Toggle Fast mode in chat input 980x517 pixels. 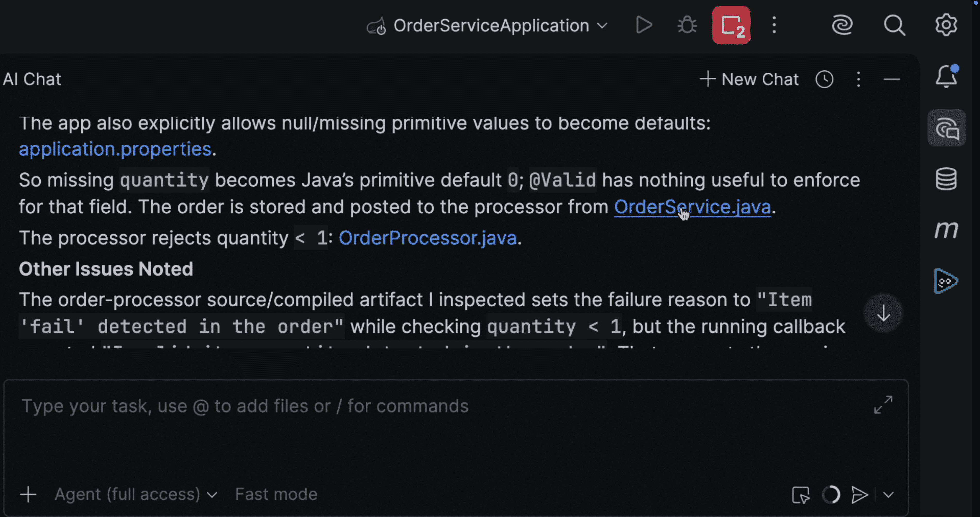click(276, 494)
